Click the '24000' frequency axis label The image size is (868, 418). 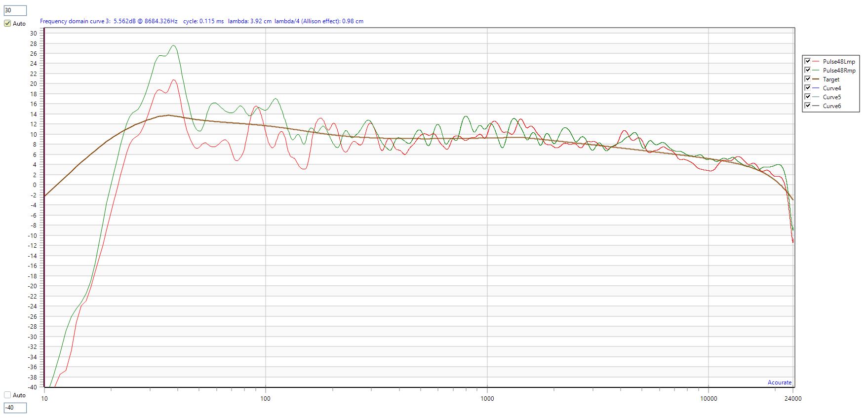point(793,398)
